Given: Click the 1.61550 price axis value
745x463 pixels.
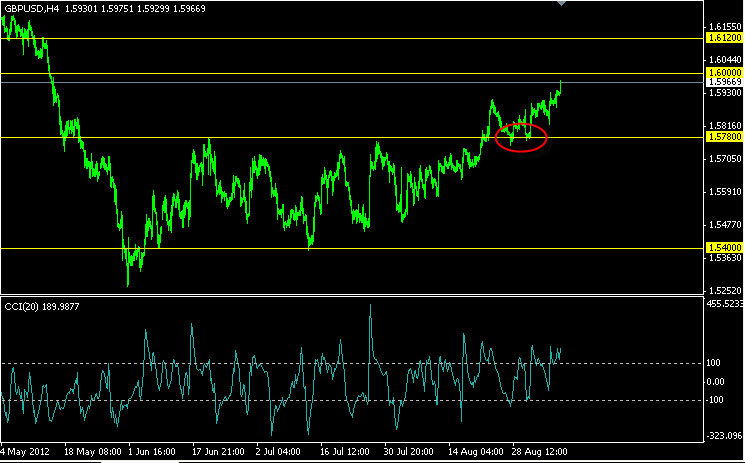Looking at the screenshot, I should click(726, 27).
